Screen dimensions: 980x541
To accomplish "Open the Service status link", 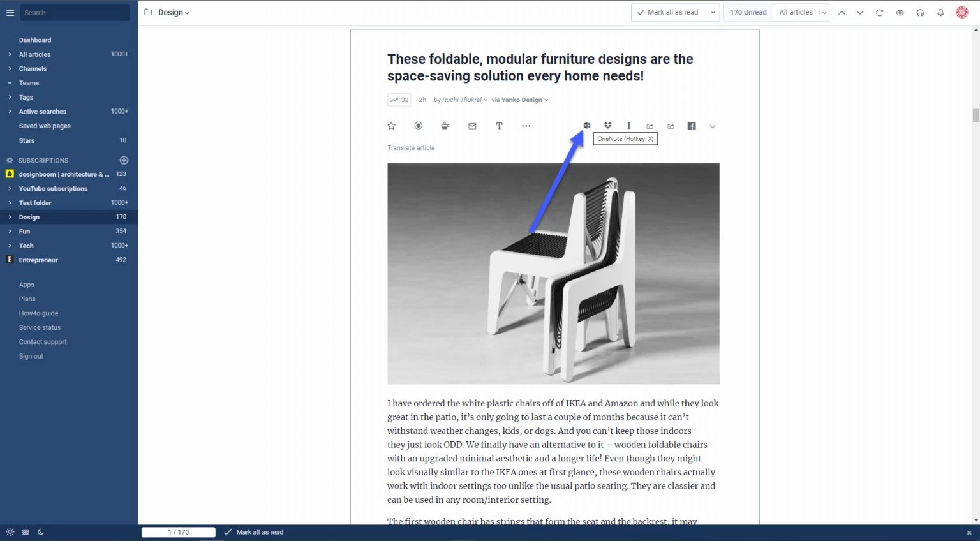I will tap(40, 328).
